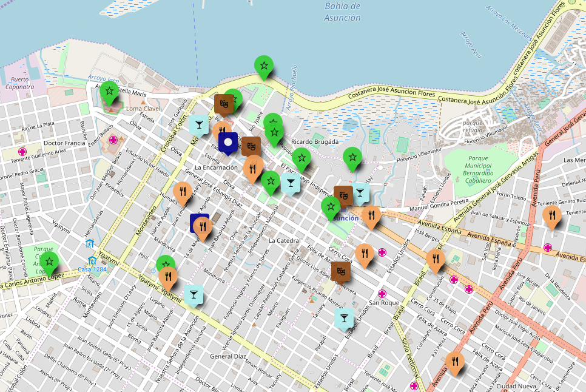Select the green star marker beside the Asunción label
The height and width of the screenshot is (392, 586).
(x=331, y=206)
